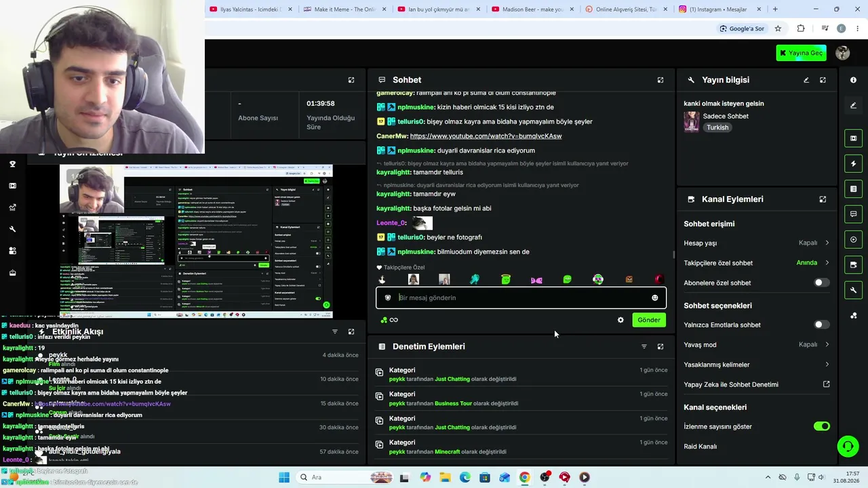Click the three-dots icon at bottom of right sidebar
Image resolution: width=868 pixels, height=488 pixels.
tap(853, 315)
